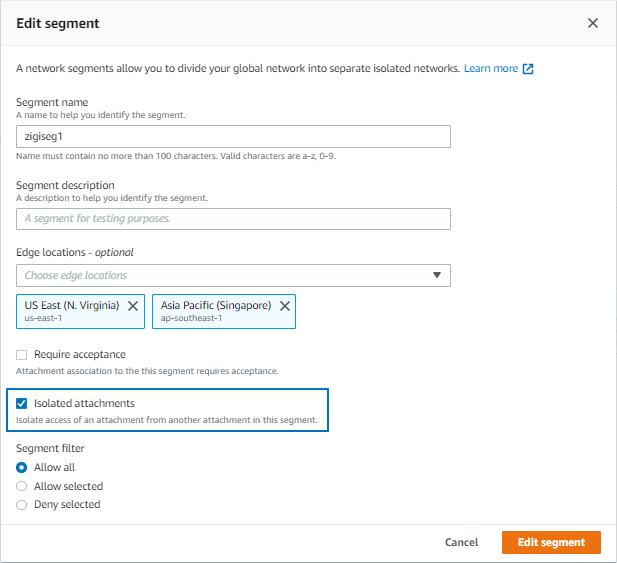
Task: Click the Cancel button
Action: click(x=462, y=542)
